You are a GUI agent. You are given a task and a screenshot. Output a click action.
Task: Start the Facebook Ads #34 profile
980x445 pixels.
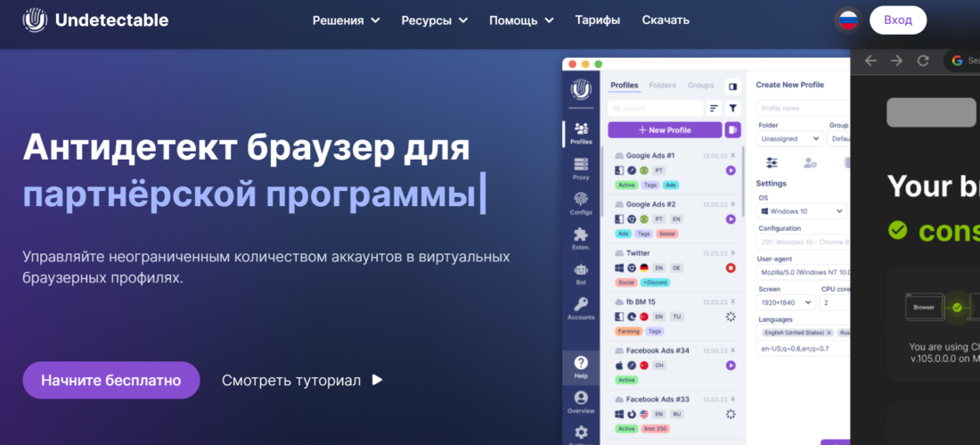click(x=731, y=366)
